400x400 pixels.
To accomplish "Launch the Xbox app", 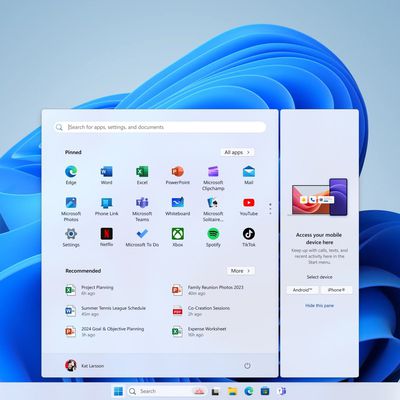I will pyautogui.click(x=178, y=237).
